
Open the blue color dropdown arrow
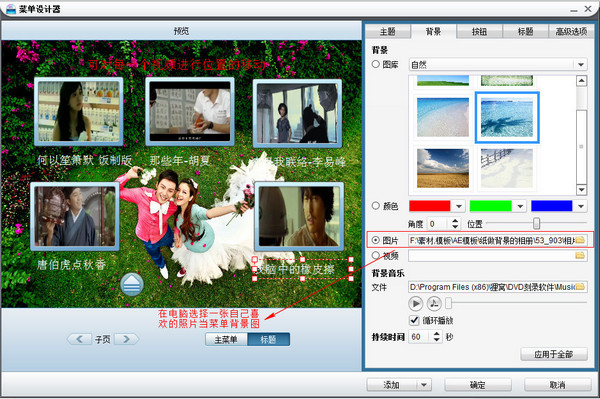coord(581,206)
